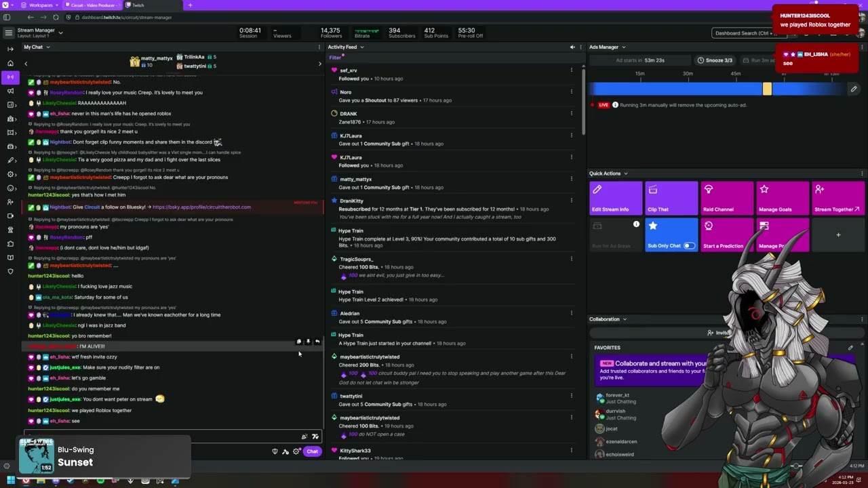This screenshot has width=868, height=488.
Task: Expand the My Chat panel dropdown
Action: coord(47,47)
